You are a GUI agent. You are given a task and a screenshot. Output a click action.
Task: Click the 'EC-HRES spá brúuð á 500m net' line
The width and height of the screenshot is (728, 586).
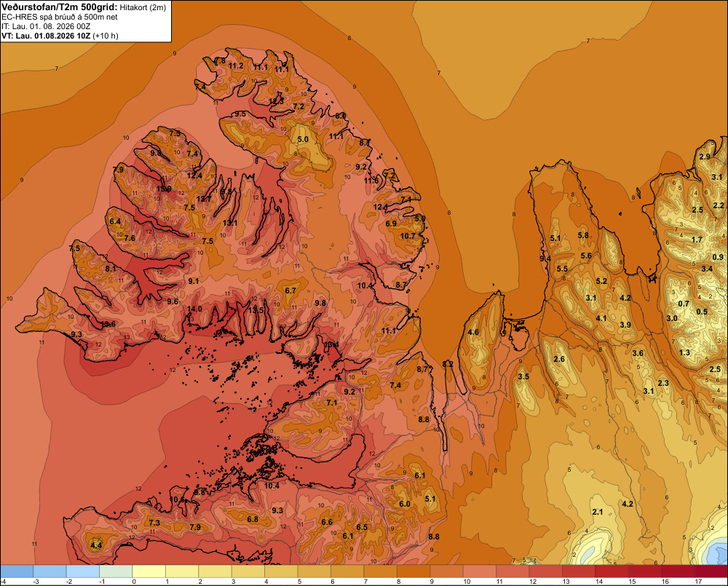pyautogui.click(x=60, y=17)
